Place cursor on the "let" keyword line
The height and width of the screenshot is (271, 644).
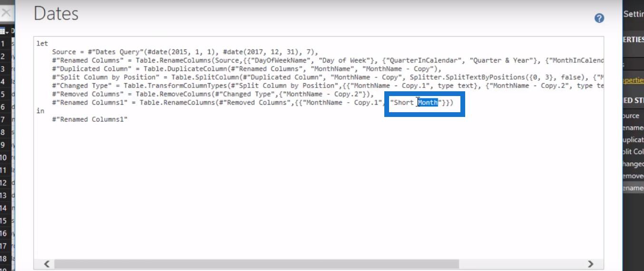42,43
